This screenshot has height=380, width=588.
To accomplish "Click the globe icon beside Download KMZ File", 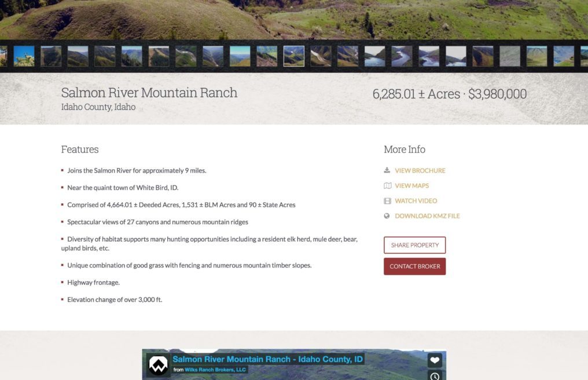I will pyautogui.click(x=387, y=216).
